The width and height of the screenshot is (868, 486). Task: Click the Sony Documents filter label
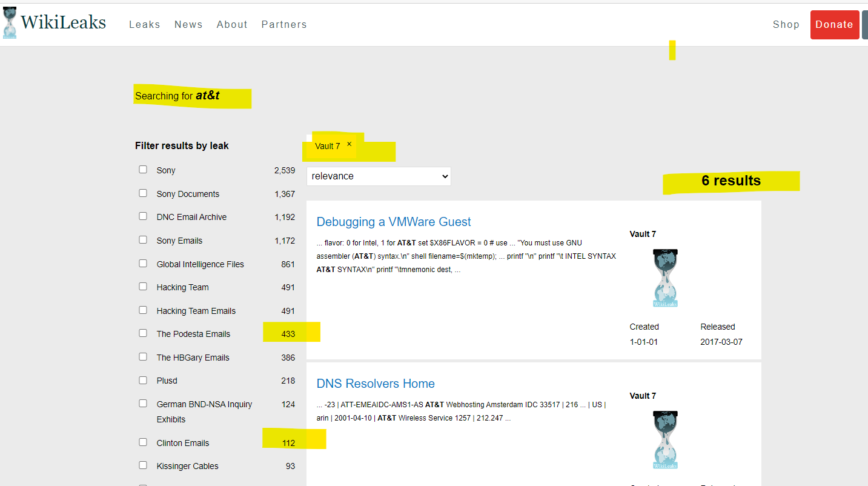(x=188, y=194)
